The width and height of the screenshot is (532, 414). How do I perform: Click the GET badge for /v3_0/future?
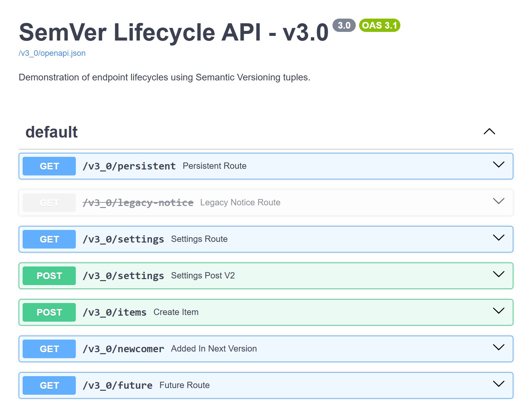click(x=49, y=385)
